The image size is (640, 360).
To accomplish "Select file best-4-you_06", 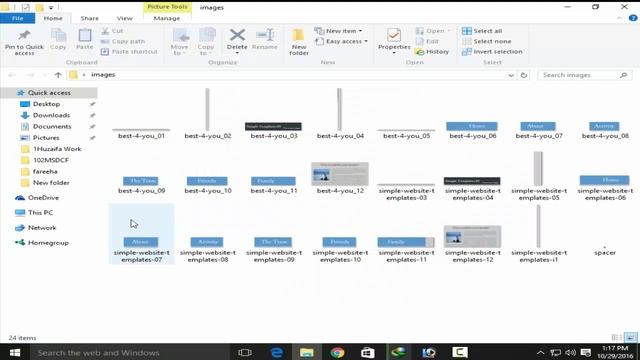I will pyautogui.click(x=472, y=131).
